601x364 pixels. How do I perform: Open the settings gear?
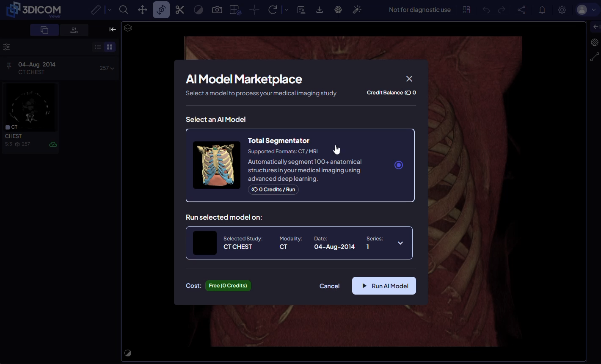562,10
